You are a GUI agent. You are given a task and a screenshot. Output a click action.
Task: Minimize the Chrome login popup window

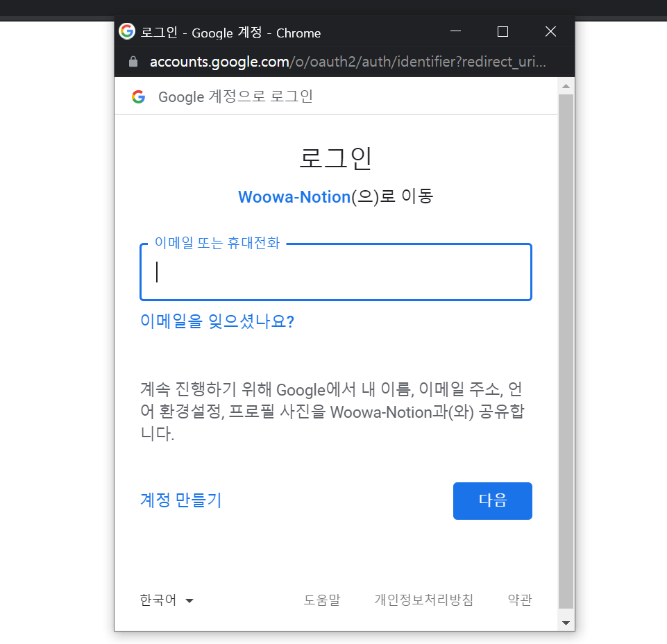[x=455, y=31]
